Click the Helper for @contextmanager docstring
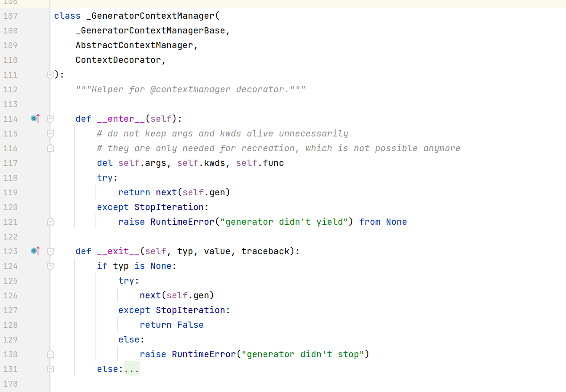This screenshot has width=566, height=392. (x=190, y=89)
